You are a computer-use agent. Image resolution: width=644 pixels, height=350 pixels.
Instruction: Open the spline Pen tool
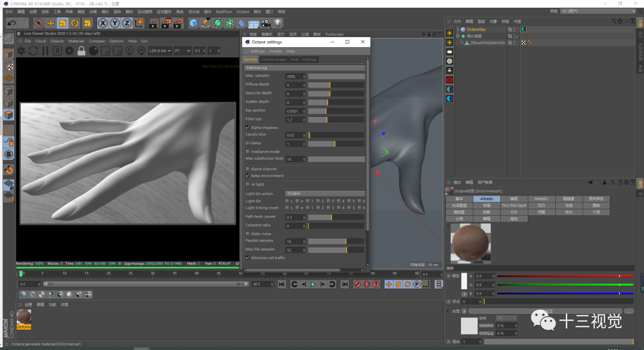(x=205, y=23)
